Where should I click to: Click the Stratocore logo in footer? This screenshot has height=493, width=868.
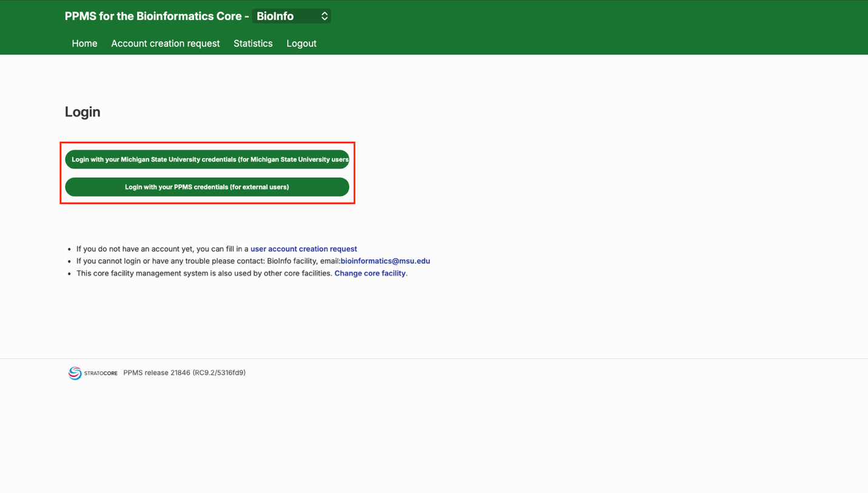(93, 373)
